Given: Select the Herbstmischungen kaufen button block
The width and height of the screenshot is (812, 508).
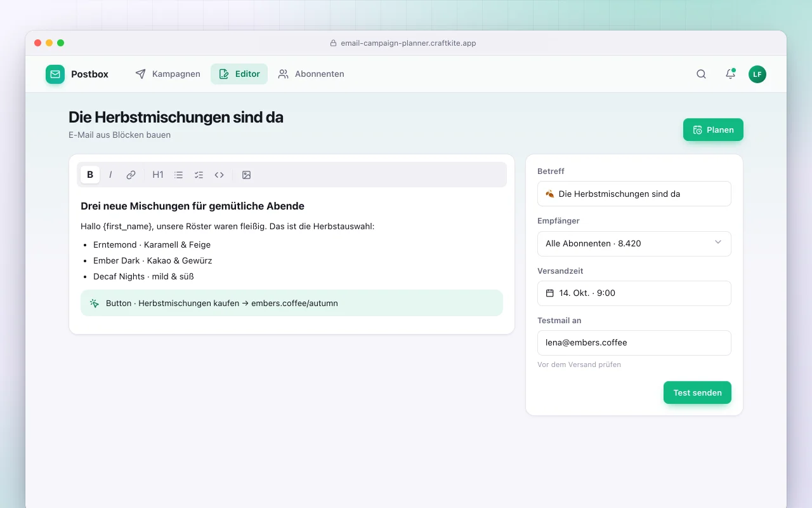Looking at the screenshot, I should point(292,303).
